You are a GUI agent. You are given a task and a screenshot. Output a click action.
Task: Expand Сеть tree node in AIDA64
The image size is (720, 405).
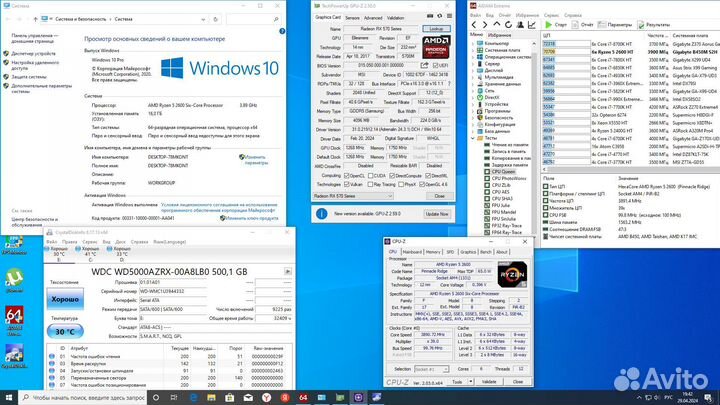click(x=473, y=91)
